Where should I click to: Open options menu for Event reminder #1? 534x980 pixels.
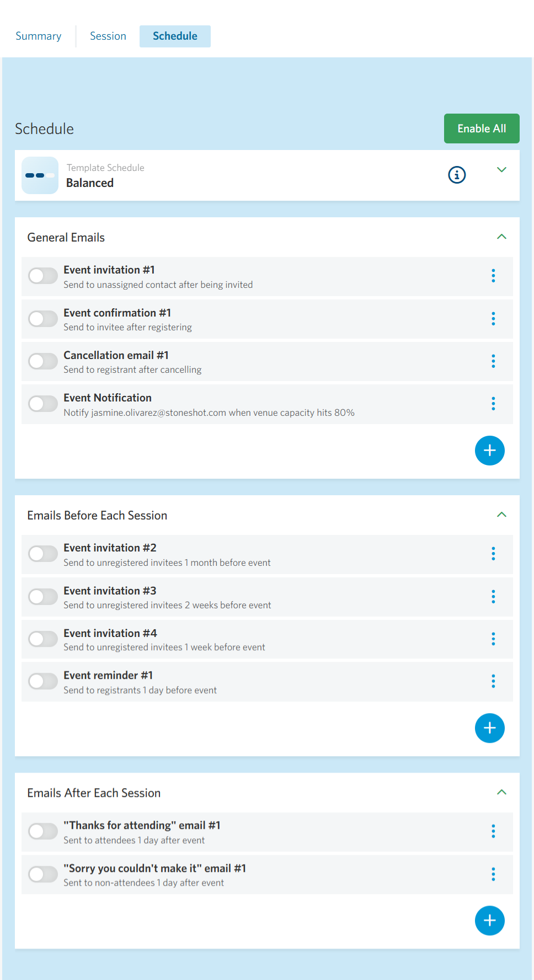point(493,681)
